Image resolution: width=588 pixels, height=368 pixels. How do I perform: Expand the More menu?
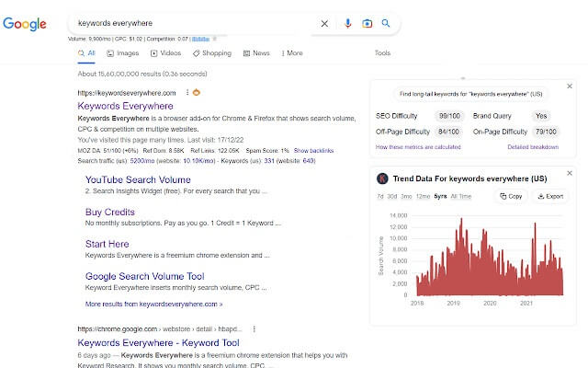point(292,53)
